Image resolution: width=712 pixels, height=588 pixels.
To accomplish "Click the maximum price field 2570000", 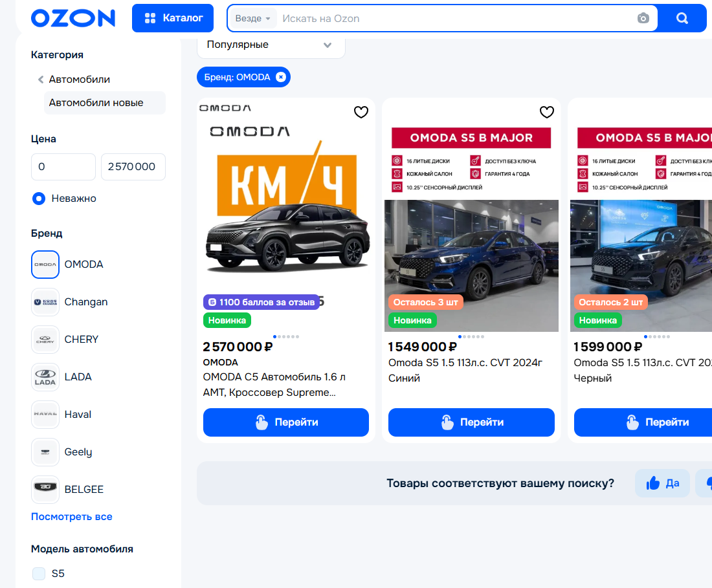I will pyautogui.click(x=133, y=166).
